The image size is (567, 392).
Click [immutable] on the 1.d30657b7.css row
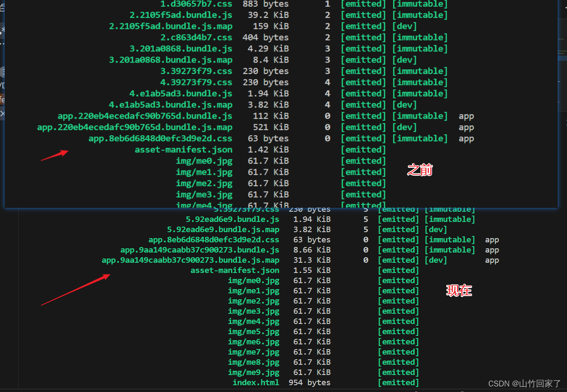tap(420, 4)
